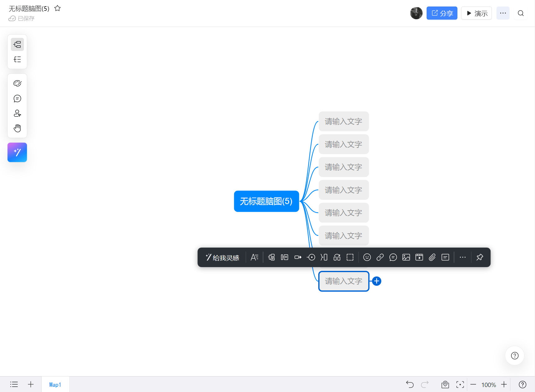
Task: Insert an image into the node
Action: (406, 257)
